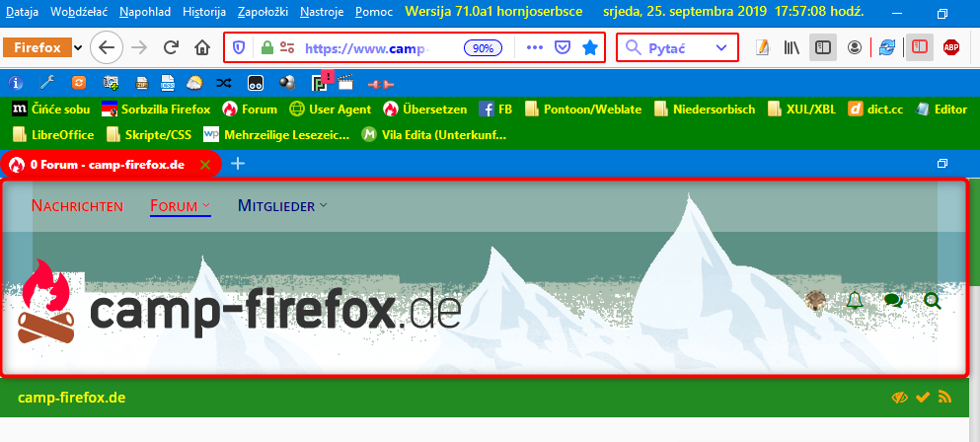
Task: Reset zoom via 90% badge
Action: coord(484,47)
